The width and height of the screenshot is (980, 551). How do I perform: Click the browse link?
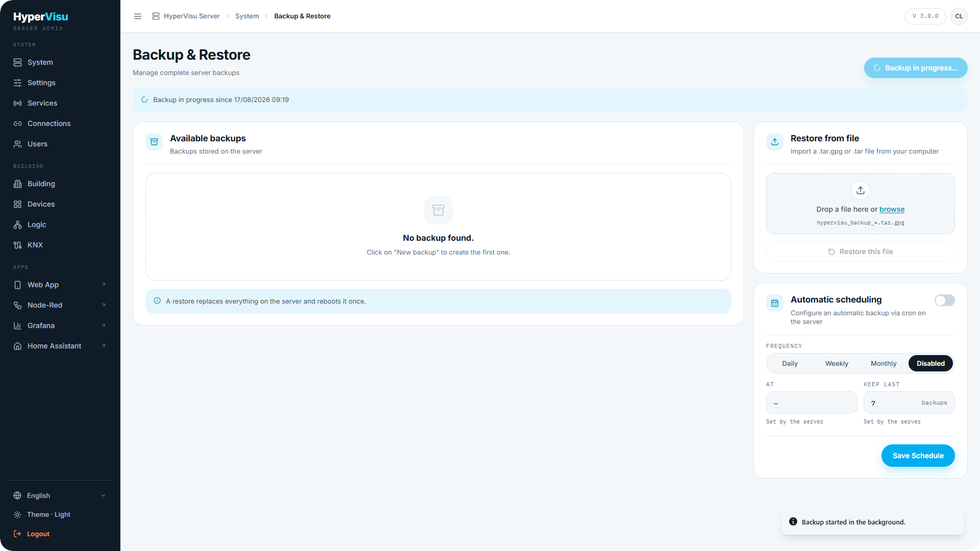point(892,209)
